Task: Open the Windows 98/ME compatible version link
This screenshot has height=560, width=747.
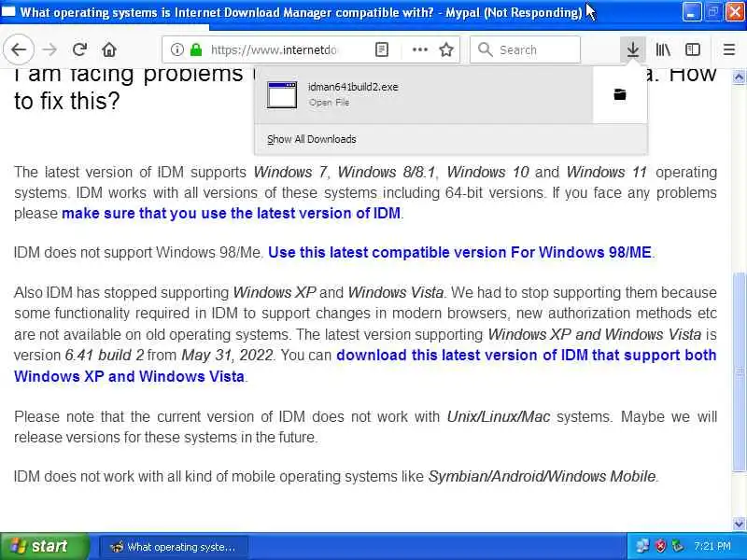Action: tap(459, 252)
